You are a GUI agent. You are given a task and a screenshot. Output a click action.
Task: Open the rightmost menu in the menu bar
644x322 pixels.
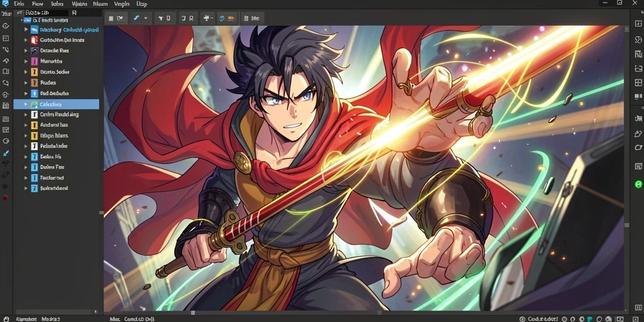142,3
